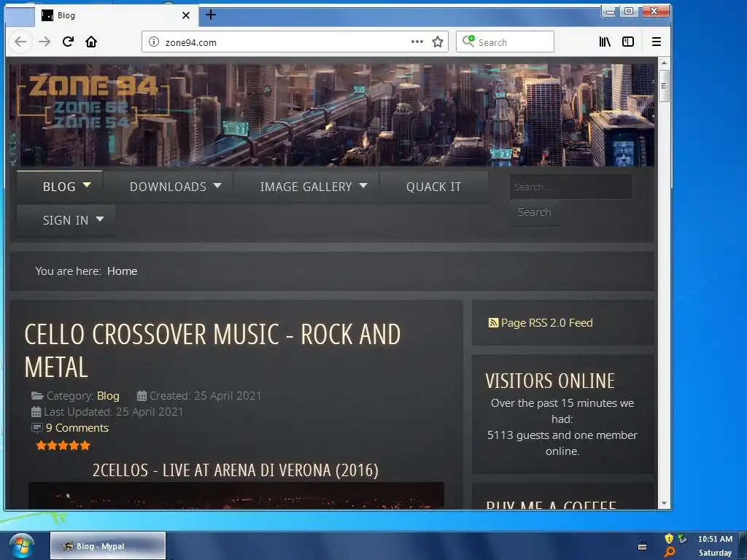Screen dimensions: 747x560
Task: Click the on-screen keyboard tray icon
Action: (642, 546)
